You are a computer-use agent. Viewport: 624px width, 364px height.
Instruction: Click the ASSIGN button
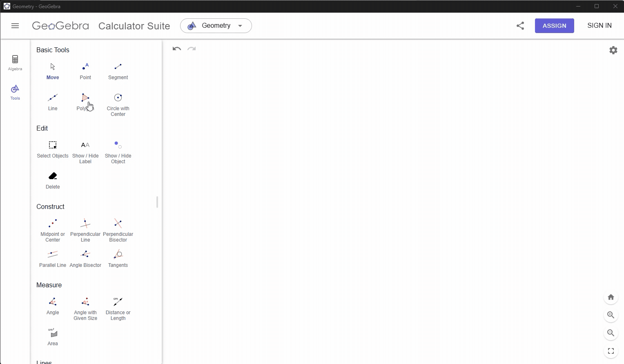point(555,26)
